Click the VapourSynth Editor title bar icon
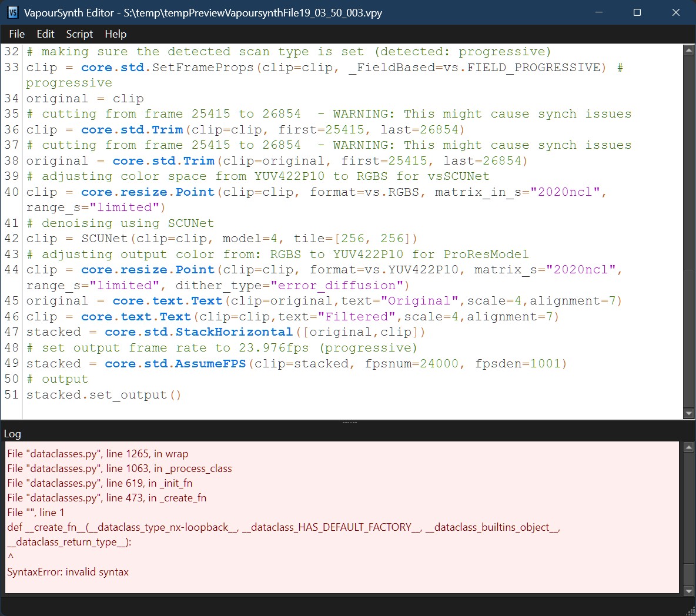This screenshot has width=696, height=616. point(12,12)
